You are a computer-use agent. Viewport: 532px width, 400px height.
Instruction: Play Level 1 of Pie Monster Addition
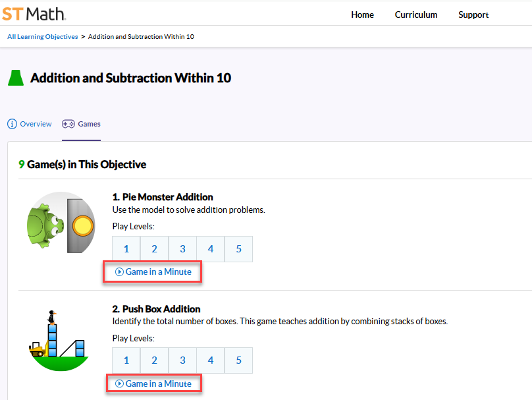(x=126, y=248)
